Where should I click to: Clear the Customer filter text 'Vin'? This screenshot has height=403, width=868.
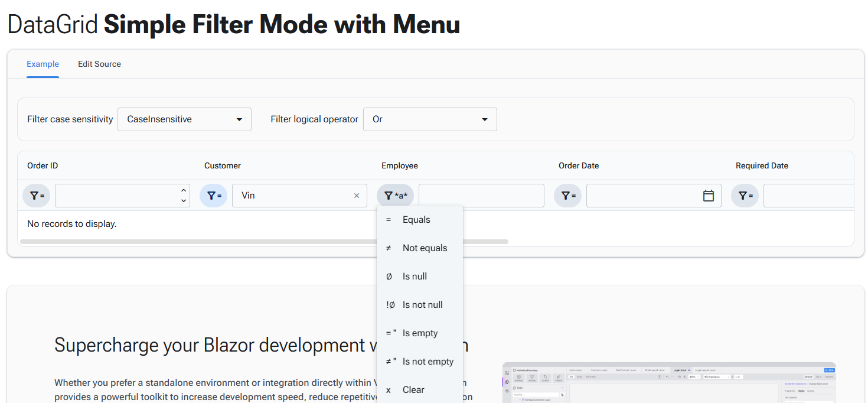coord(357,196)
